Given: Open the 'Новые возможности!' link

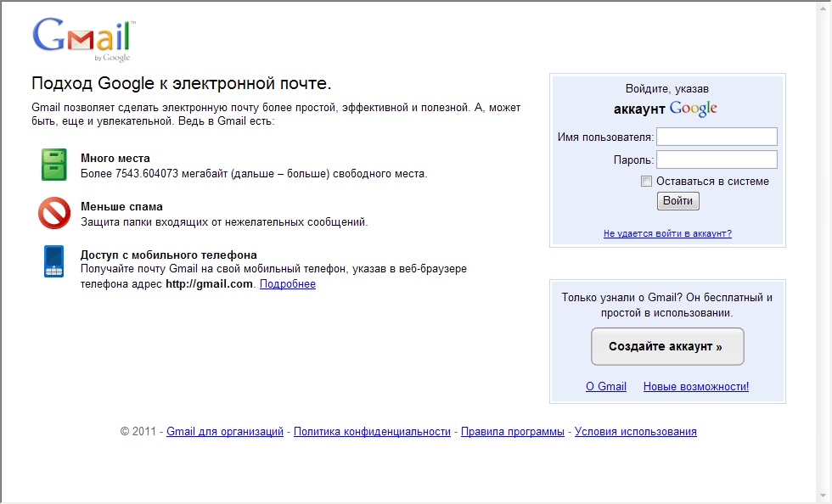Looking at the screenshot, I should coord(696,387).
